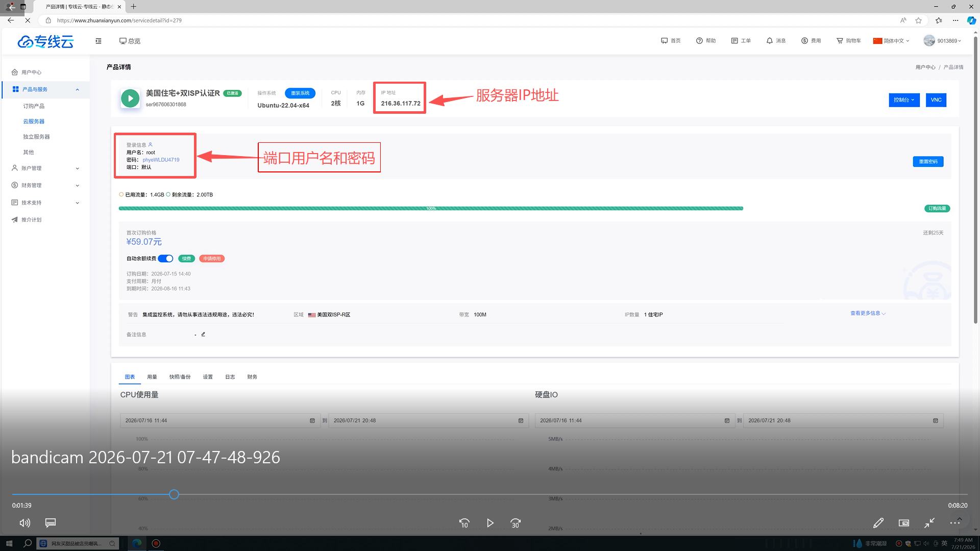Click 订购流量 buy traffic button
This screenshot has width=980, height=551.
937,209
